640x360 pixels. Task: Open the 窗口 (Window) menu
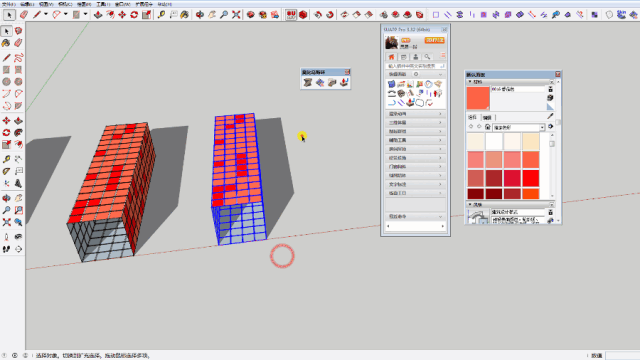[122, 4]
